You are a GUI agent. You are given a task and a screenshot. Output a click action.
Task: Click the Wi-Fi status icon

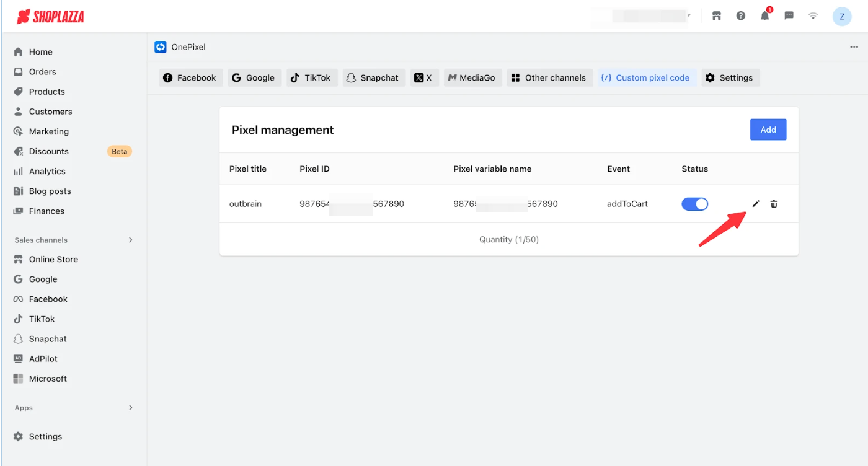click(813, 16)
